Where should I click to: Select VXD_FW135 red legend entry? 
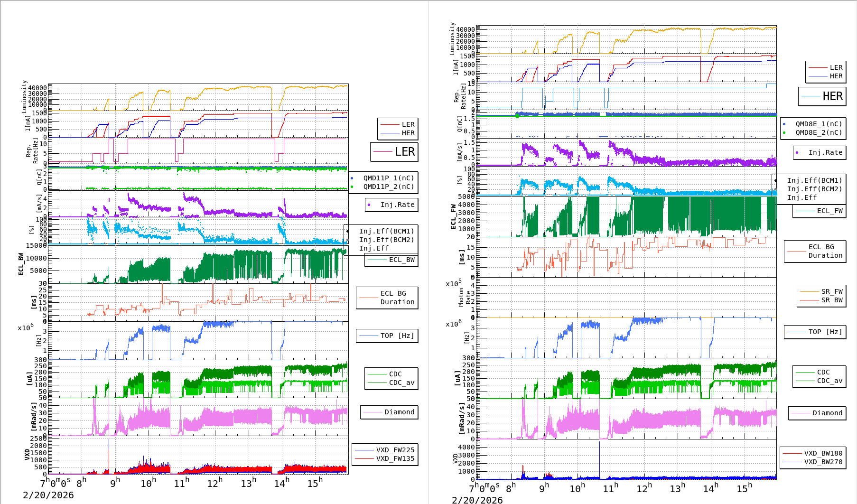[x=385, y=458]
